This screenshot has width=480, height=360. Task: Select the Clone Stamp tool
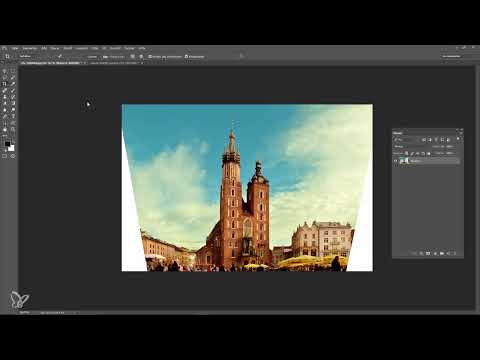click(x=5, y=97)
